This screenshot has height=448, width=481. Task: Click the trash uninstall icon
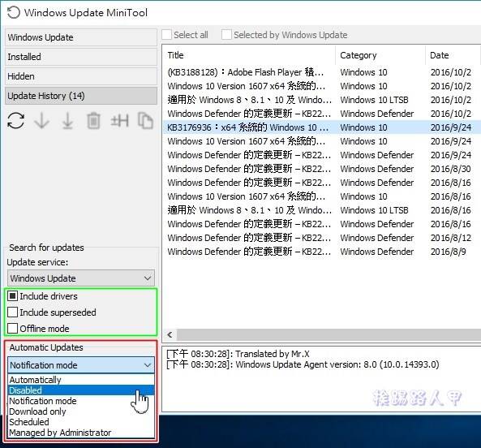93,121
